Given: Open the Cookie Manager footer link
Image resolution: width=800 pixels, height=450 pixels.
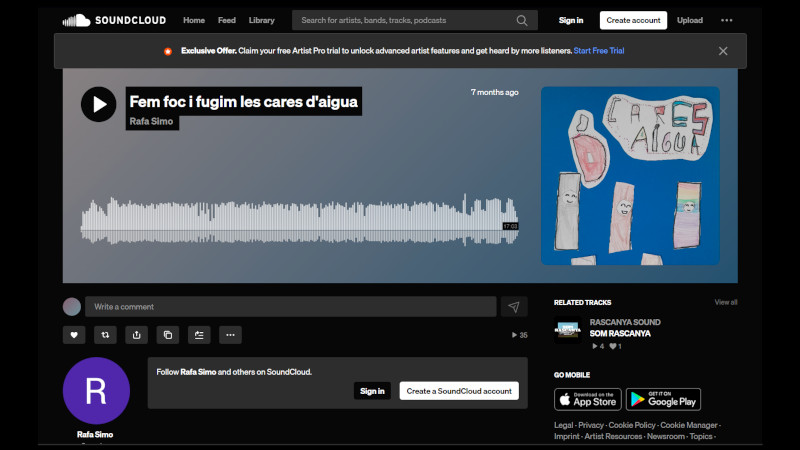Looking at the screenshot, I should pos(689,425).
